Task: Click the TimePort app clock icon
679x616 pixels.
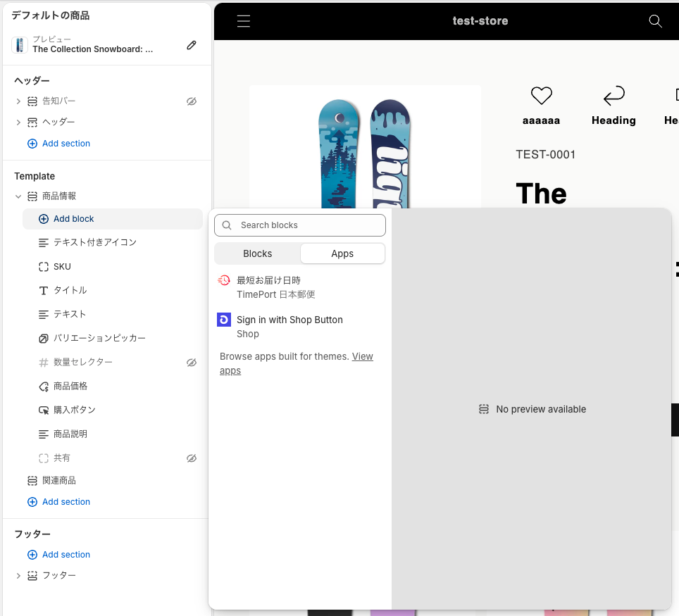Action: click(224, 280)
